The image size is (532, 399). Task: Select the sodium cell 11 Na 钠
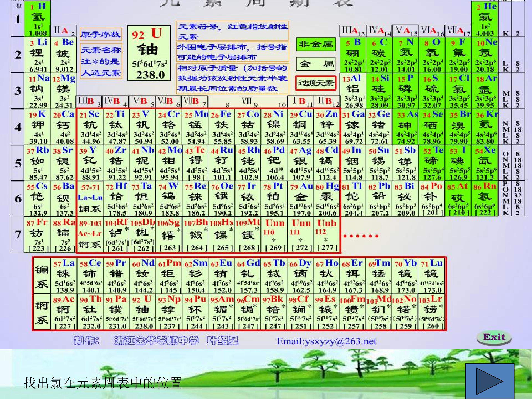click(37, 91)
